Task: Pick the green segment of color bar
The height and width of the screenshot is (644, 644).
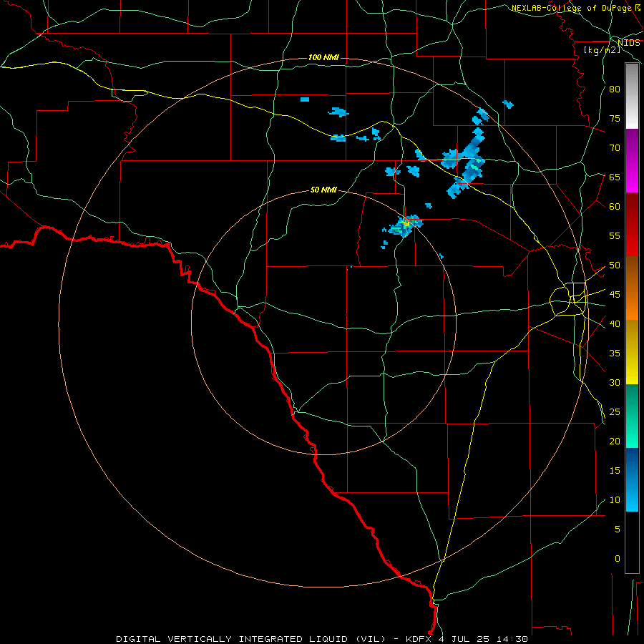Action: point(632,416)
